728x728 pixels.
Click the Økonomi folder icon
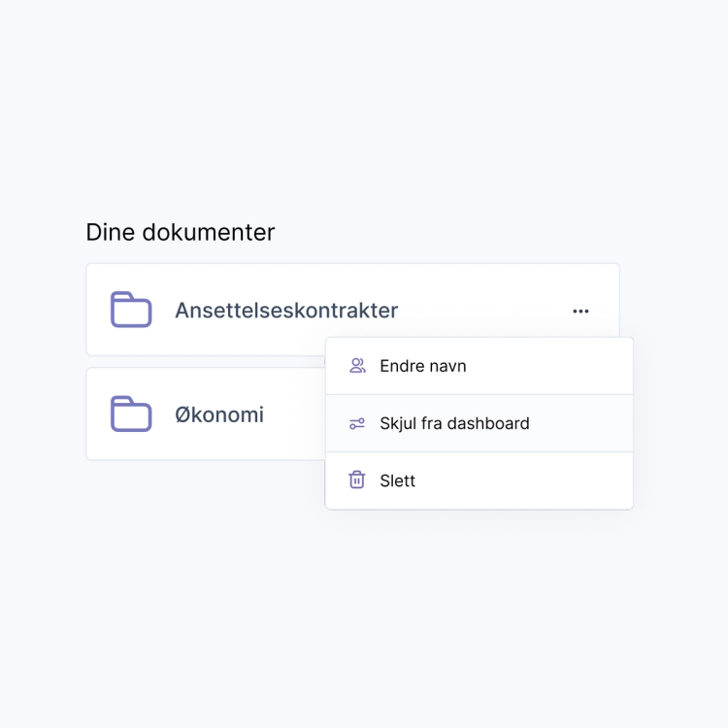131,414
